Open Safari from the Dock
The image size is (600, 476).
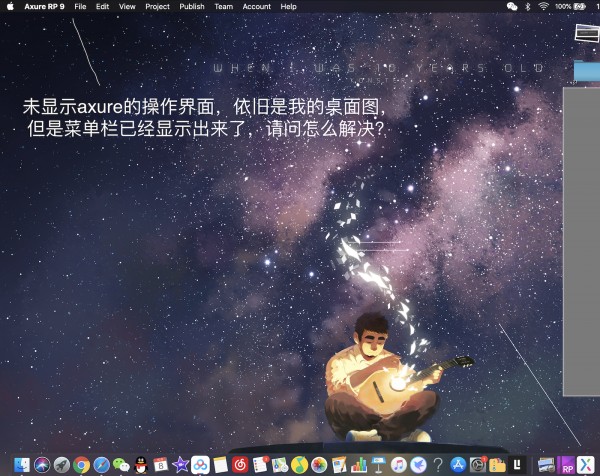(101, 465)
